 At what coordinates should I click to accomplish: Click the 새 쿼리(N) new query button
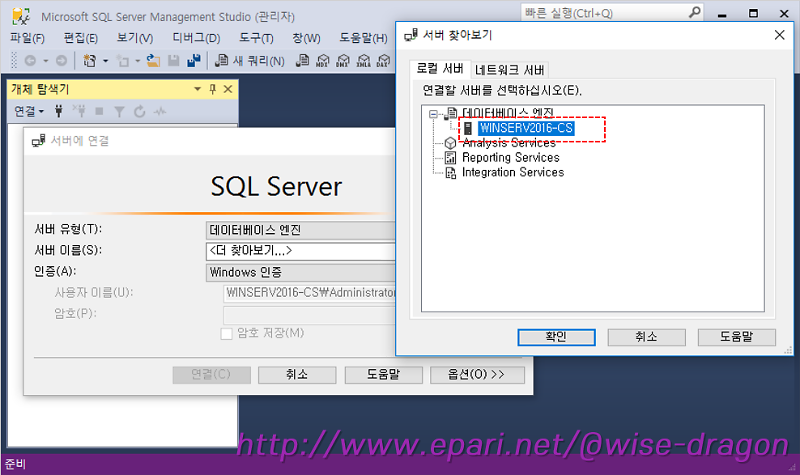(249, 61)
